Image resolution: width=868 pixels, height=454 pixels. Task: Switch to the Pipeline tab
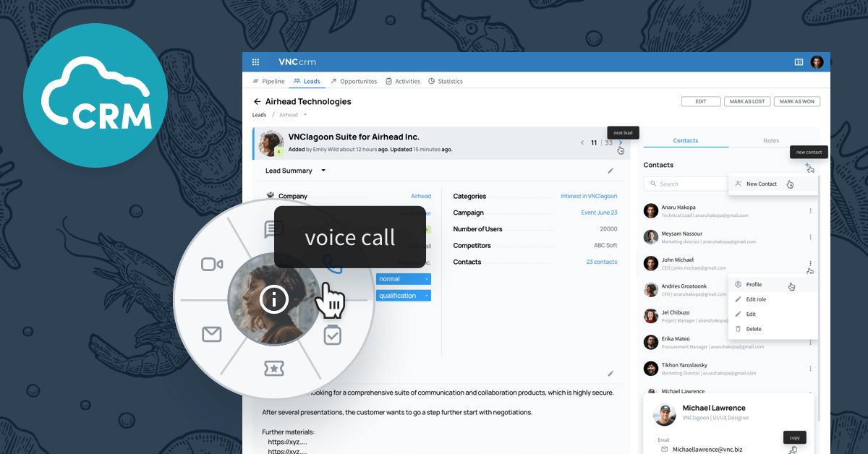[268, 81]
